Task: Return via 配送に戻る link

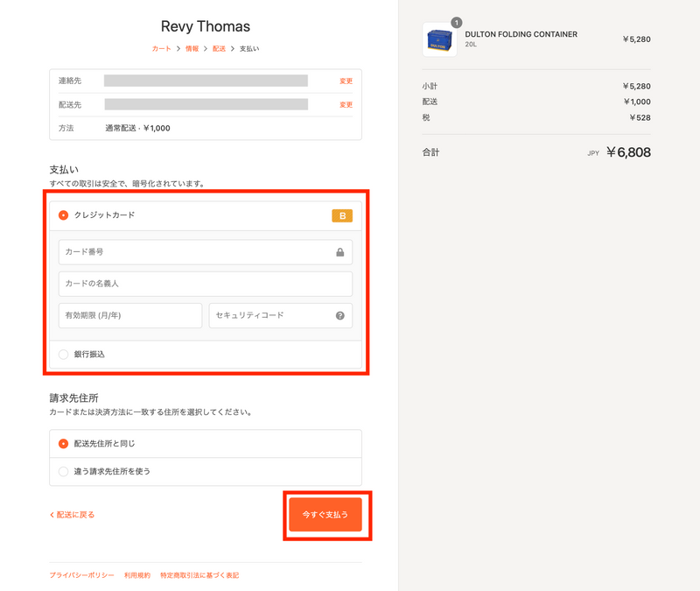Action: [73, 515]
